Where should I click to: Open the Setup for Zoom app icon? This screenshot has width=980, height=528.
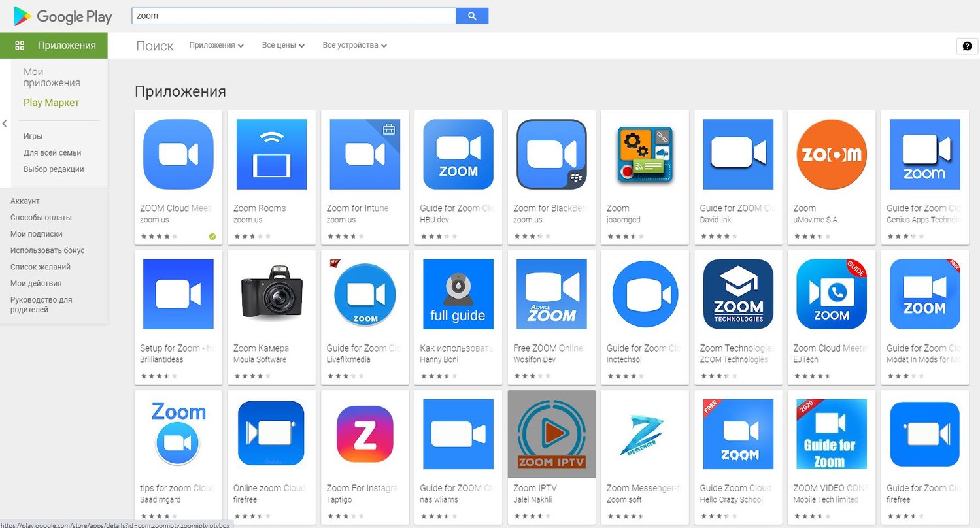click(x=178, y=294)
